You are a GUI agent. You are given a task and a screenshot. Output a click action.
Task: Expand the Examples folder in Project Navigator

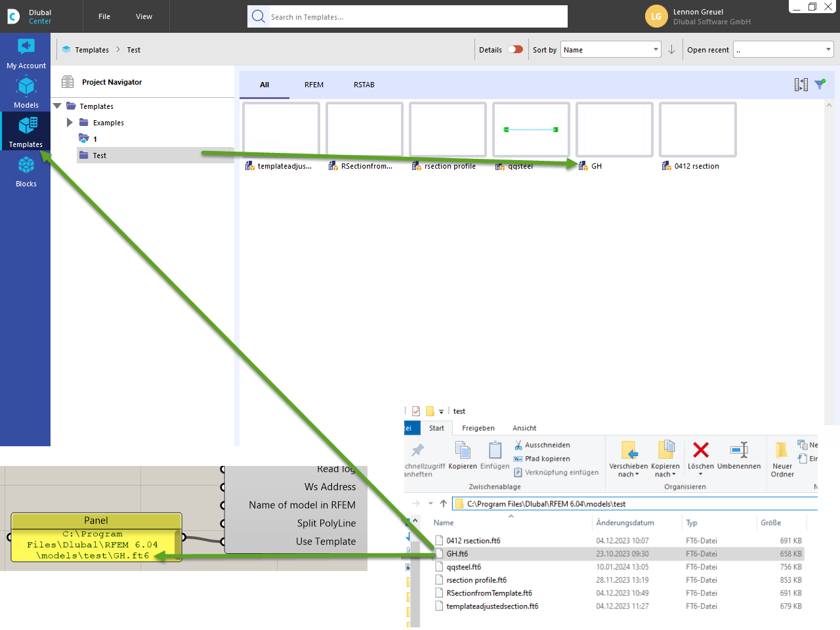click(68, 122)
